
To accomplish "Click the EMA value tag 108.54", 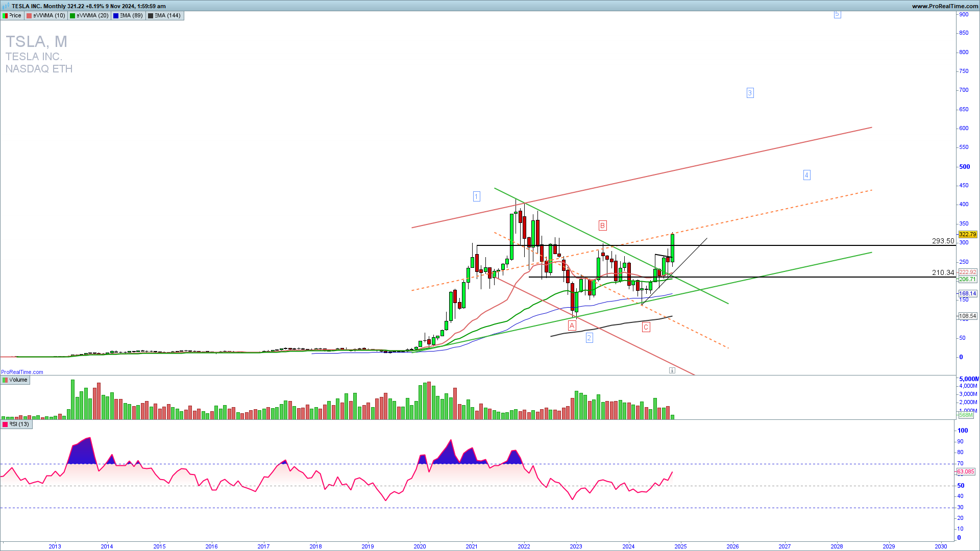I will 967,316.
